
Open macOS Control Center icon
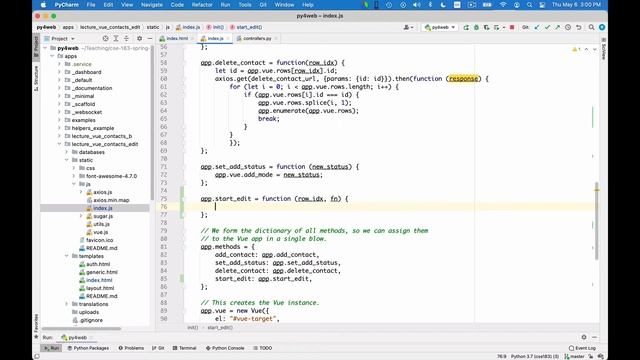pos(542,5)
